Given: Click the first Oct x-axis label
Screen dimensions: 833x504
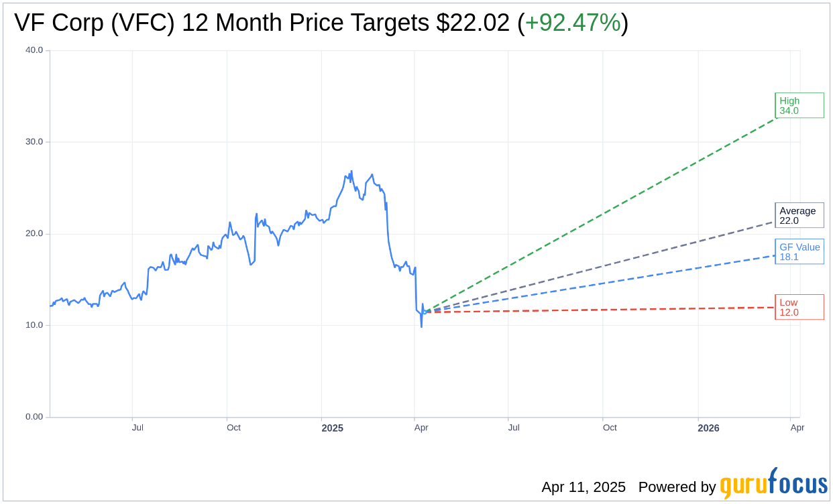Looking at the screenshot, I should (x=233, y=428).
